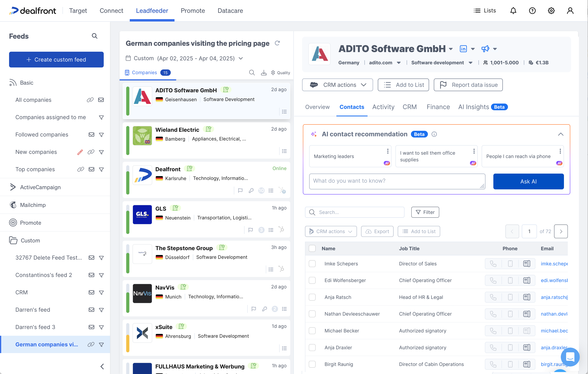Open the chat support bubble
Image resolution: width=588 pixels, height=374 pixels.
(570, 357)
